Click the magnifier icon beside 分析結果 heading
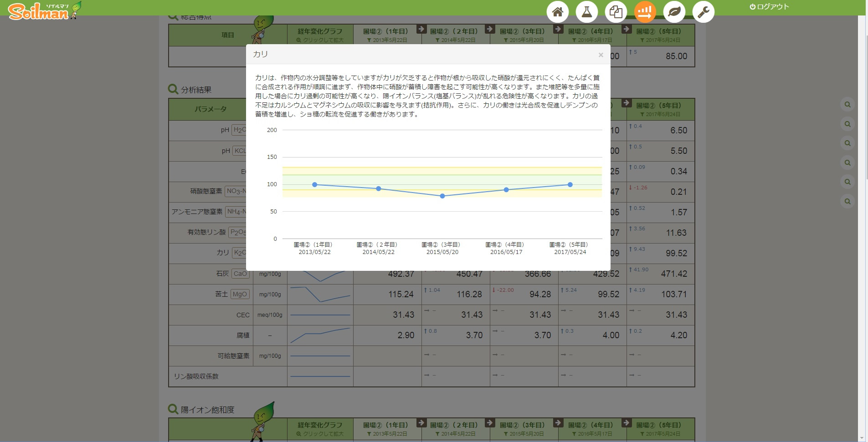868x442 pixels. (x=173, y=89)
